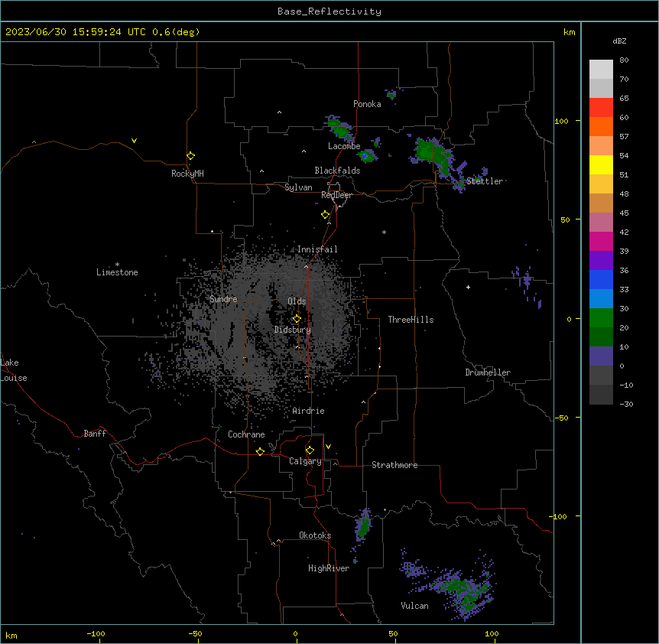Select the magenta 42-39 dBZ legend band
659x644 pixels.
(x=601, y=241)
